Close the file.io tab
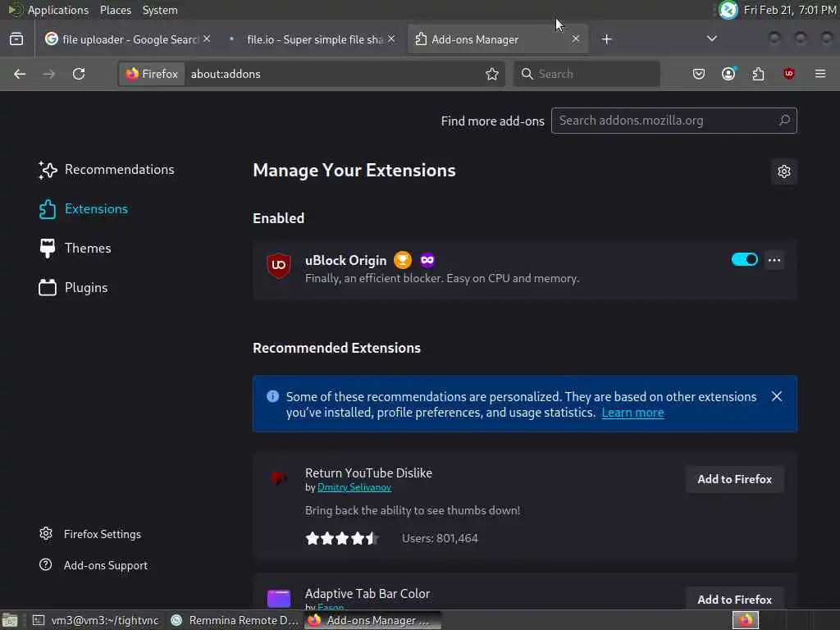Viewport: 840px width, 630px height. click(x=391, y=39)
